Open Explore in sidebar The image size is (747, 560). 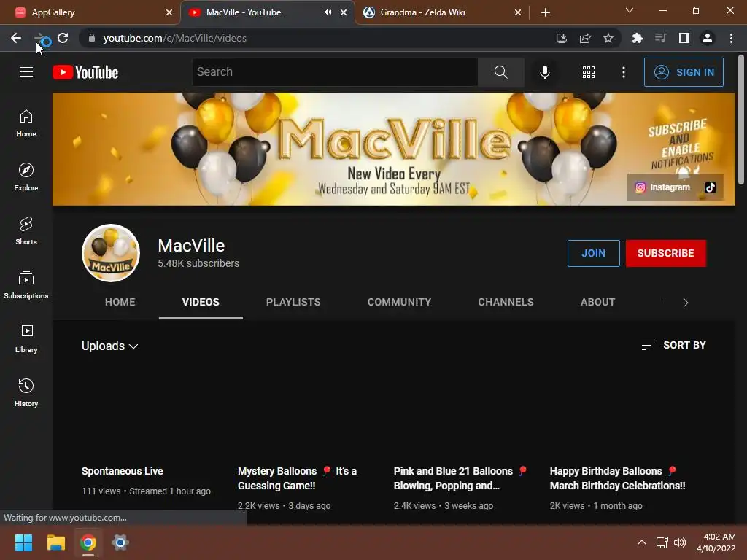click(26, 177)
